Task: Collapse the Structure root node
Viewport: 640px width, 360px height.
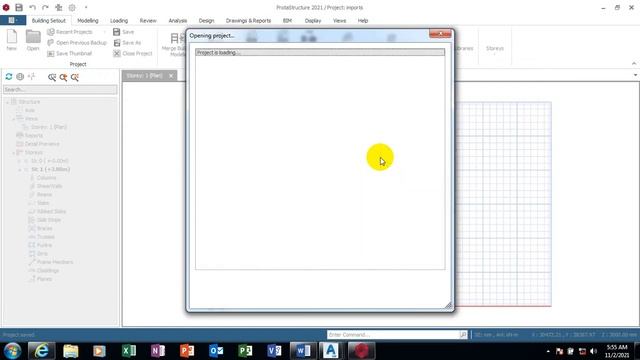Action: click(7, 102)
